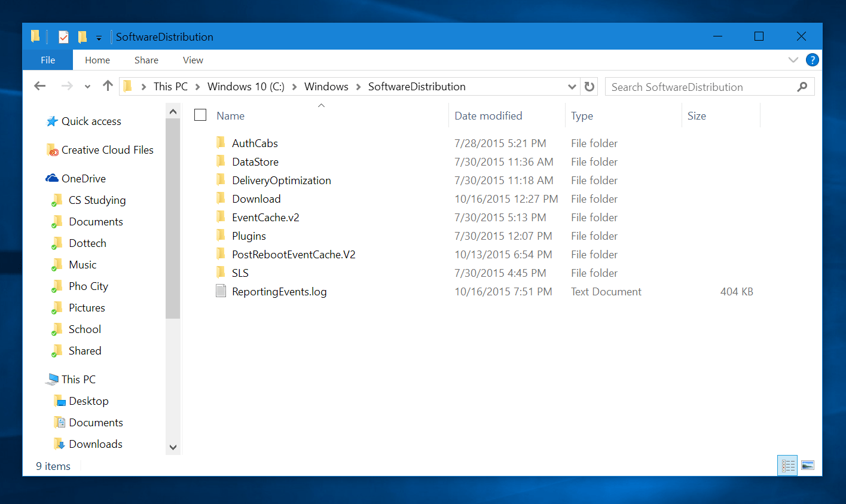The height and width of the screenshot is (504, 846).
Task: Select the EventCache.v2 folder icon
Action: tap(221, 216)
